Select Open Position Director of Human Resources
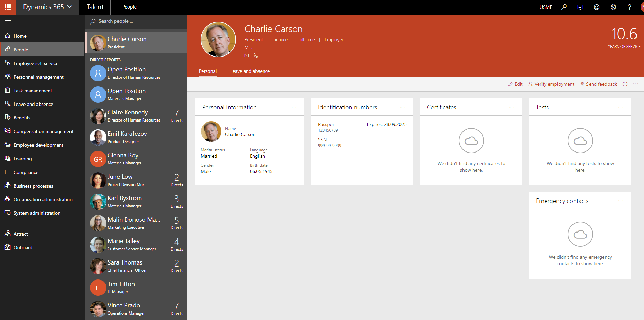This screenshot has height=320, width=644. point(136,73)
